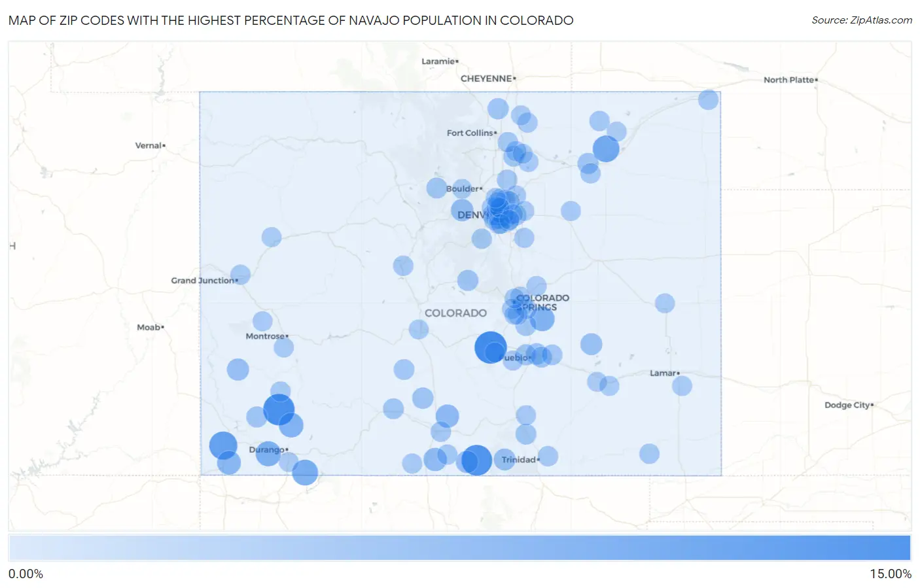Click the large dark bubble west of Trinidad

click(477, 460)
